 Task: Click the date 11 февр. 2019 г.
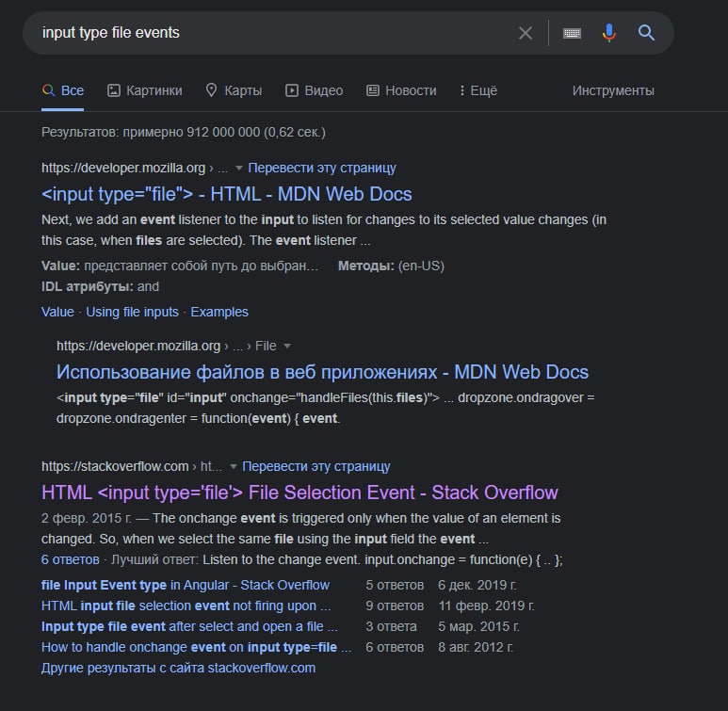pos(487,606)
